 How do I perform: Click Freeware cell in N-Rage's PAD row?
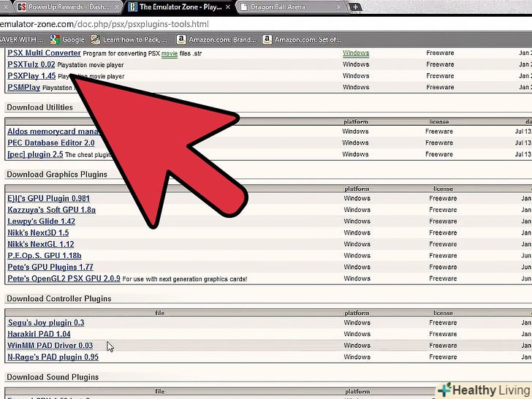pyautogui.click(x=443, y=357)
